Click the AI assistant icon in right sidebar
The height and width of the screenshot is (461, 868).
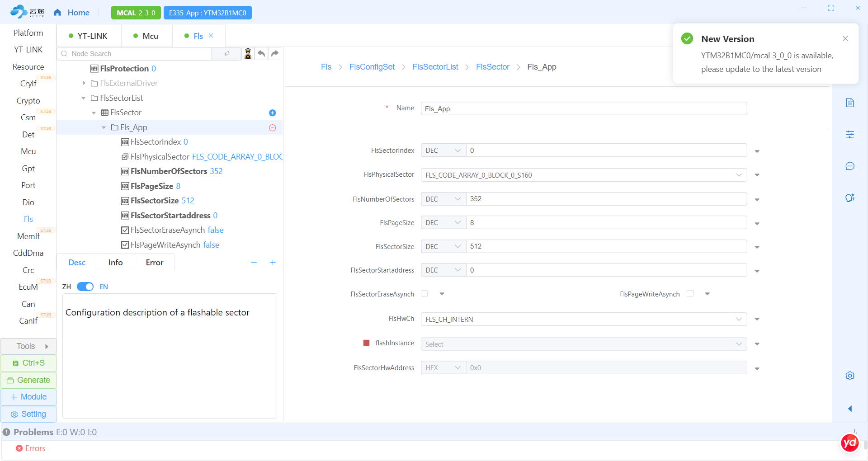click(850, 198)
